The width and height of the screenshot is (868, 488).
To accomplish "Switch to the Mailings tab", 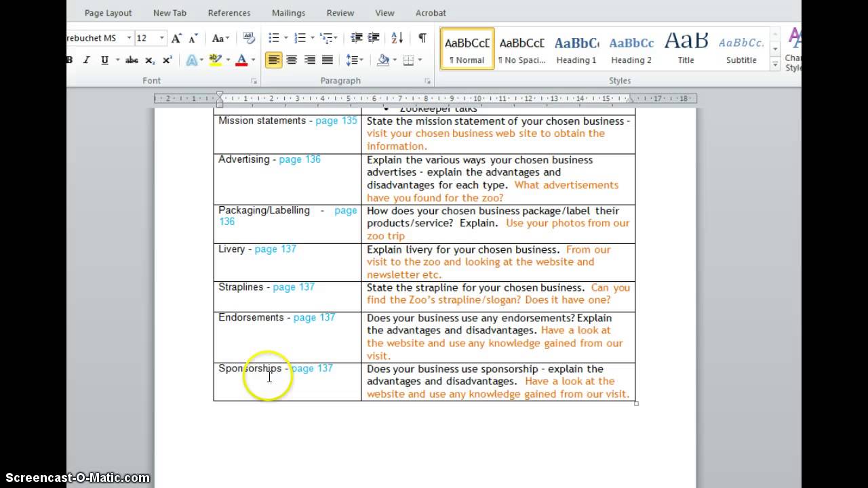I will 288,13.
